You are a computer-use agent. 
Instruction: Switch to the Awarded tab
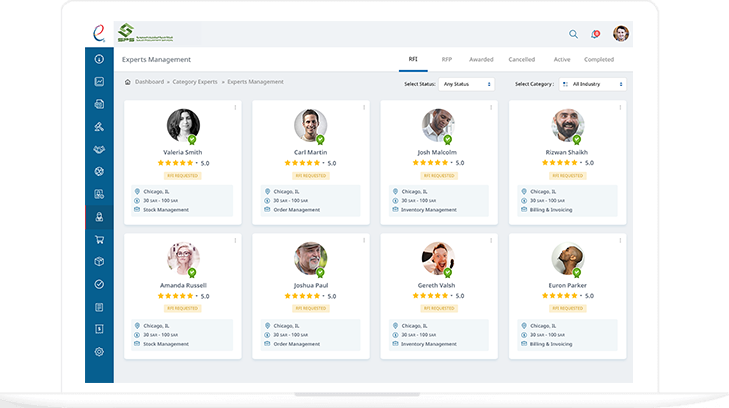[481, 59]
